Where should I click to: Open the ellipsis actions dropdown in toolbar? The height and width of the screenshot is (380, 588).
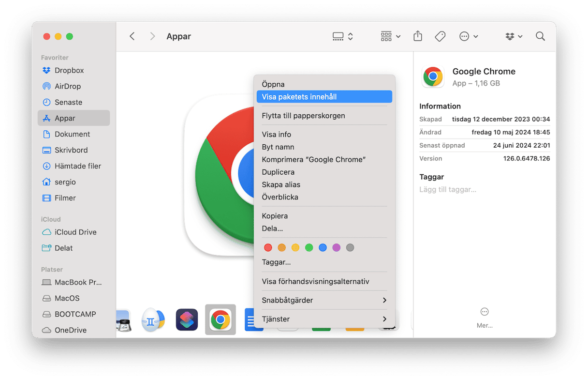point(469,36)
